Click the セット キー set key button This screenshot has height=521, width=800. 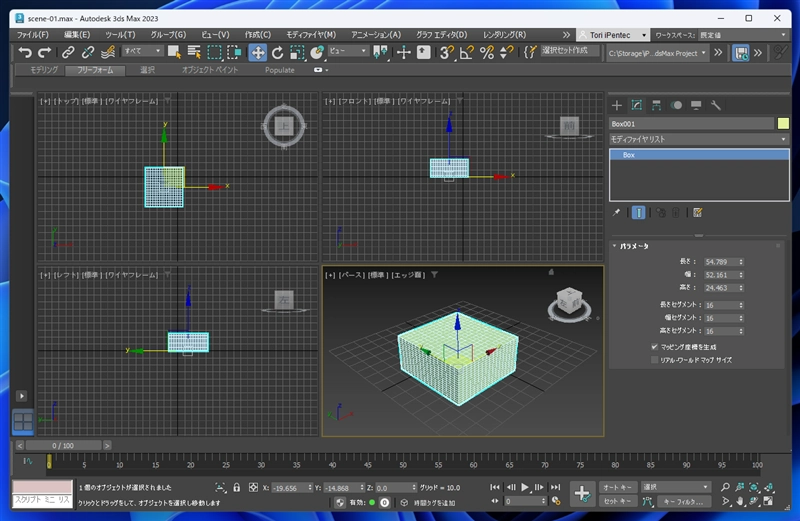(x=617, y=501)
